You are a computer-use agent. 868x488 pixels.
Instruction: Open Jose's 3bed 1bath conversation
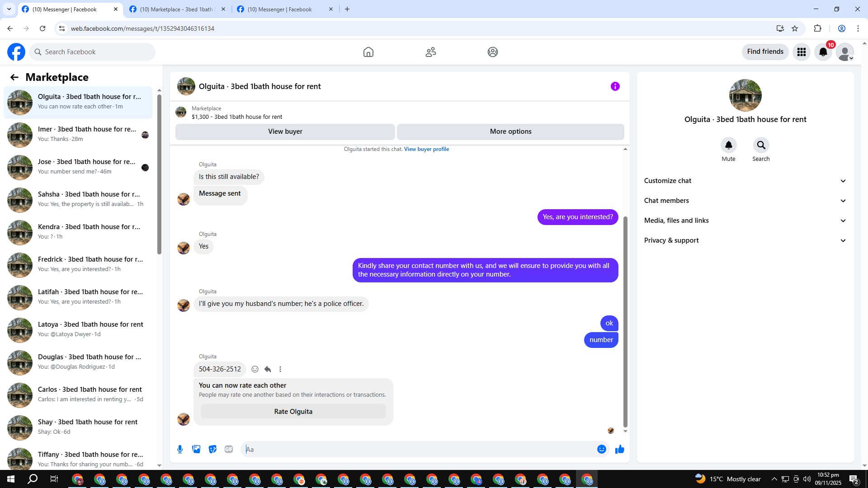[78, 168]
